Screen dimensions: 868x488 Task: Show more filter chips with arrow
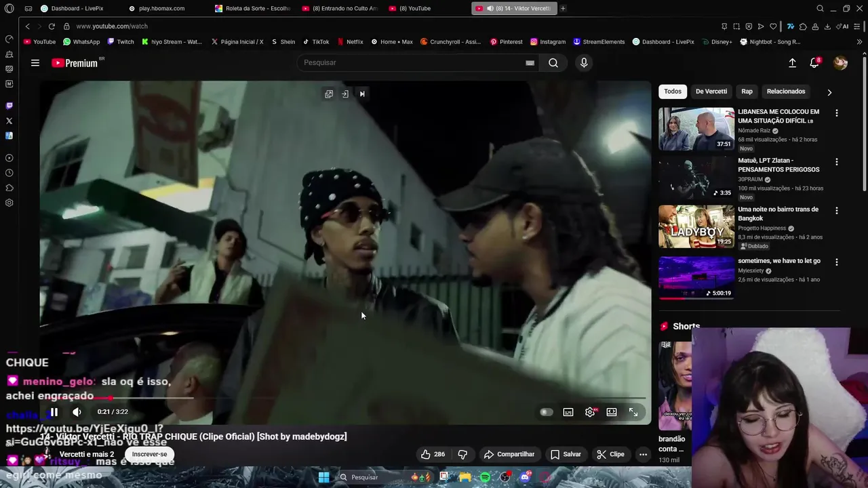[829, 92]
